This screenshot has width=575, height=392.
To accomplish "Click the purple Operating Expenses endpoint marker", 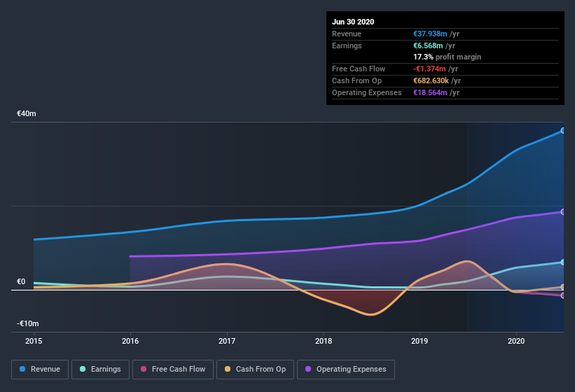I will pyautogui.click(x=563, y=212).
